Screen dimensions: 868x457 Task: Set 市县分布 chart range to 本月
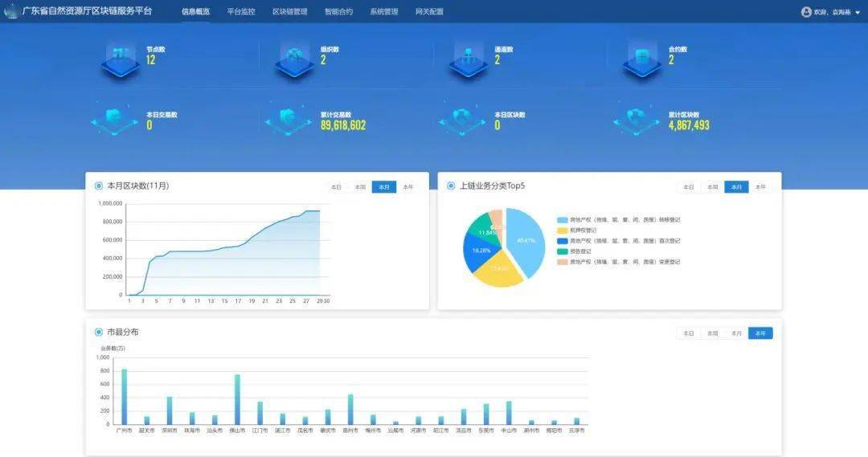pyautogui.click(x=736, y=333)
